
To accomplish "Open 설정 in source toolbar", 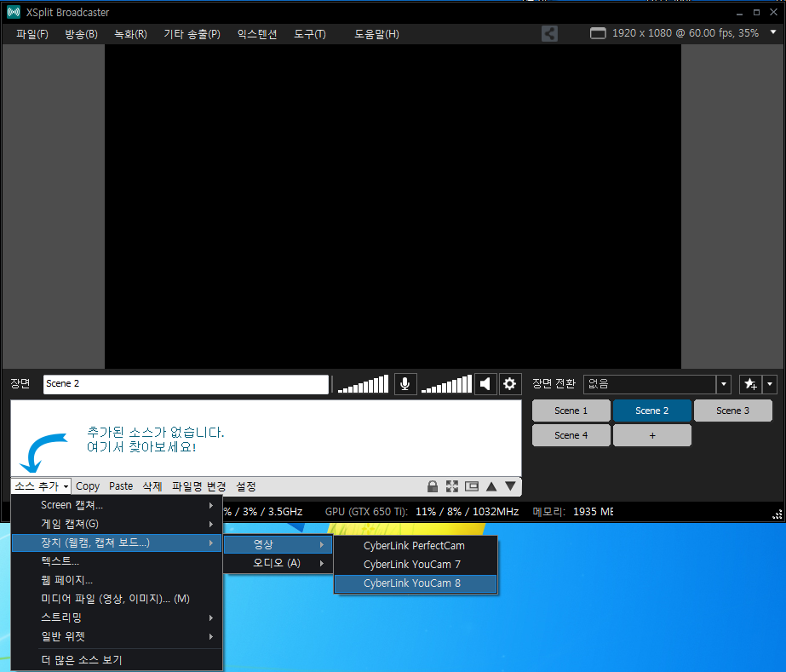I will pos(246,486).
